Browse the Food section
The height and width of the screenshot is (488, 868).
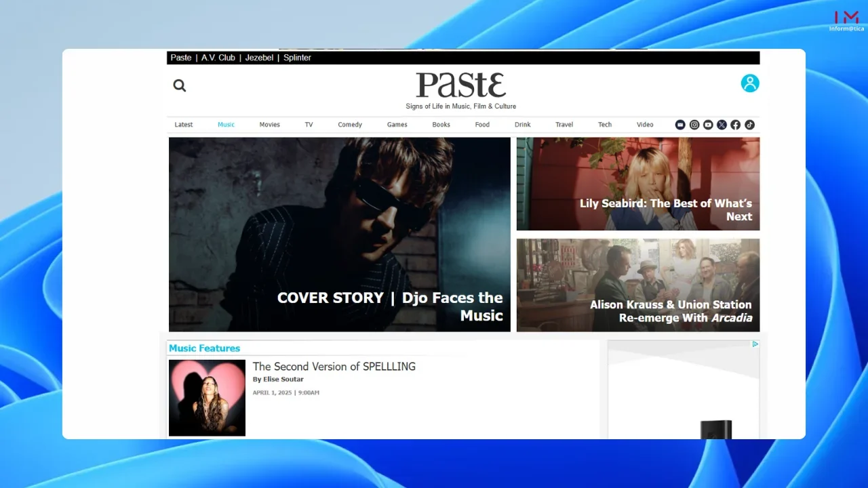click(x=482, y=125)
